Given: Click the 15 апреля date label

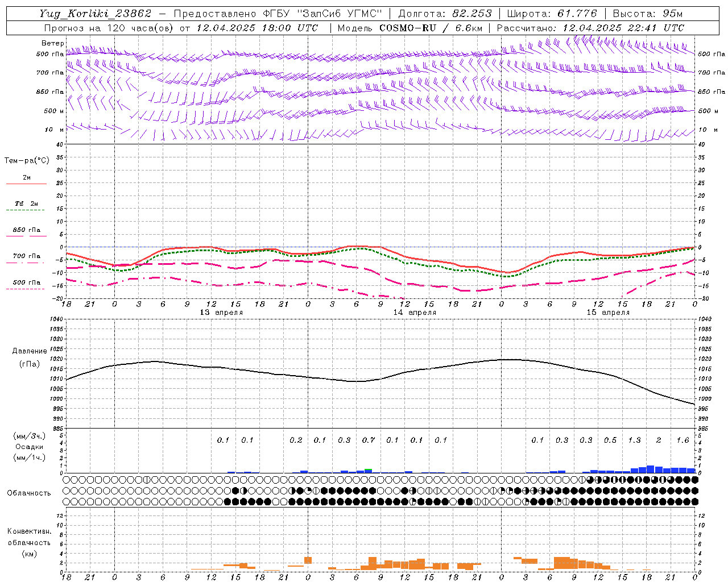Looking at the screenshot, I should 608,313.
